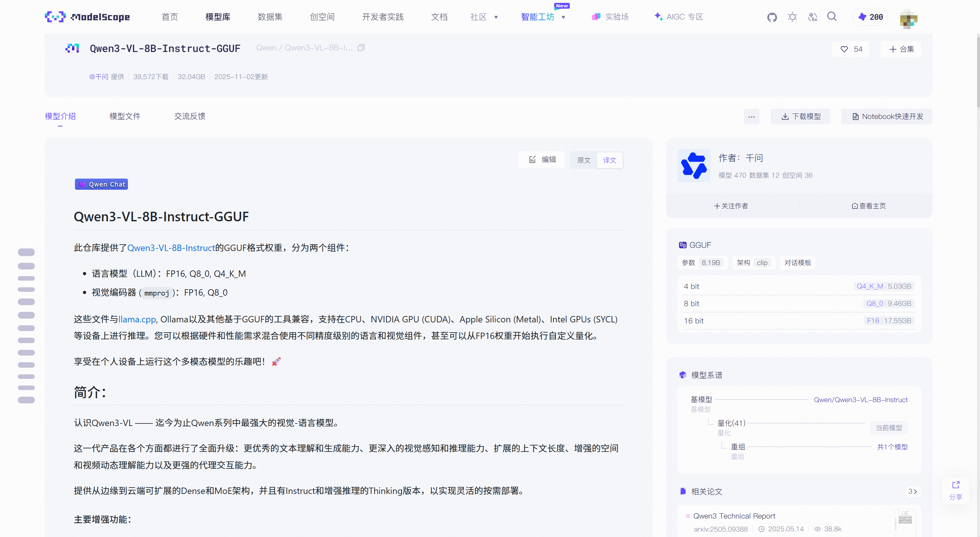This screenshot has height=537, width=980.
Task: Select the 8 bit Q8_0 row
Action: pyautogui.click(x=799, y=303)
